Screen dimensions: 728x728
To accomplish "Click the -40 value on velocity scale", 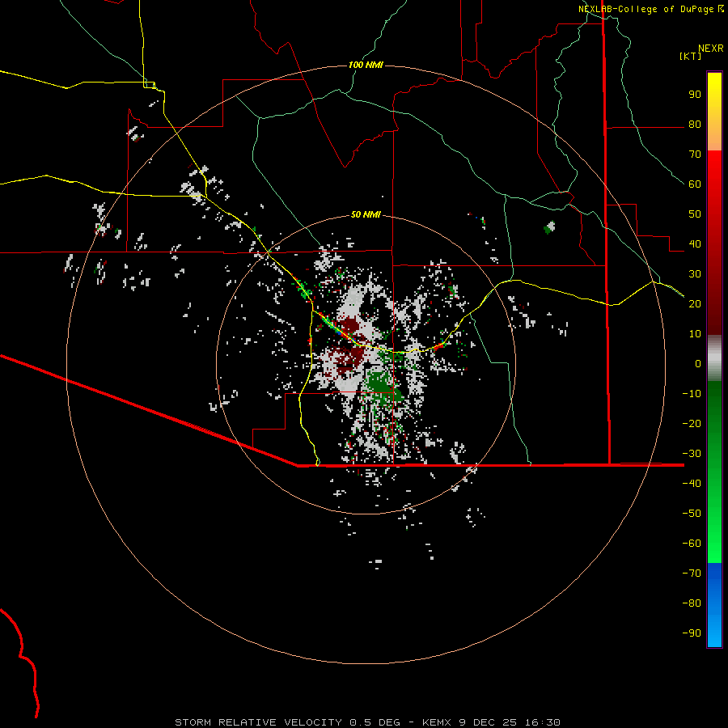I will point(692,484).
